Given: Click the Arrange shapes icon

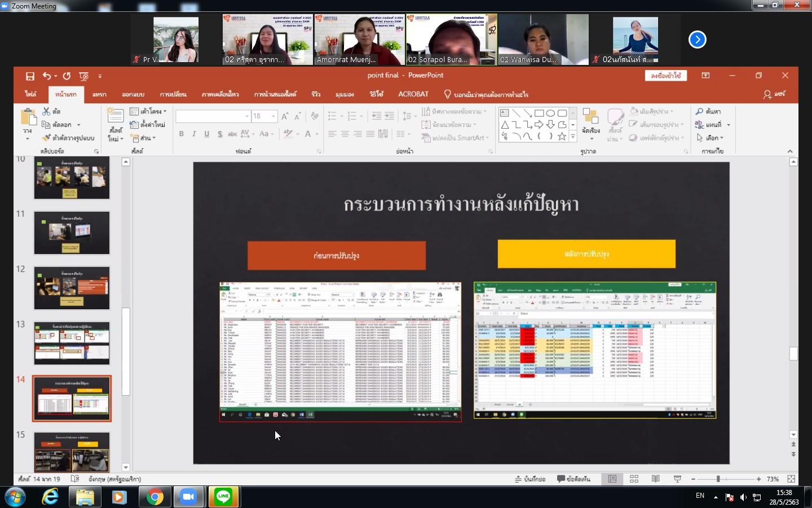Looking at the screenshot, I should pos(590,120).
